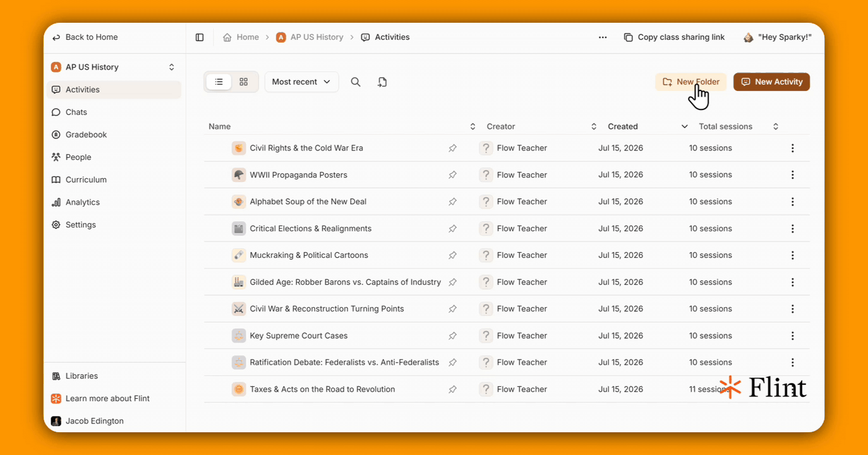Open Alphabet Soup of the New Deal

pos(308,202)
